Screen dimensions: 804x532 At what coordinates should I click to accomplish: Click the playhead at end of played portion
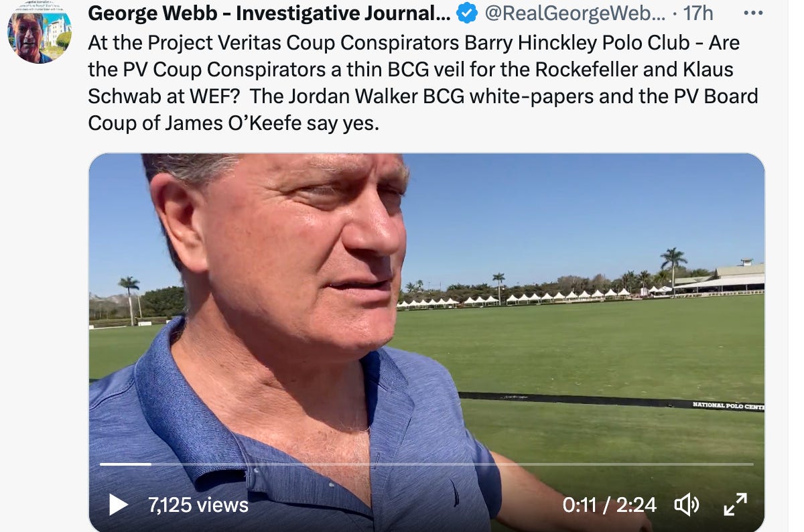[151, 464]
